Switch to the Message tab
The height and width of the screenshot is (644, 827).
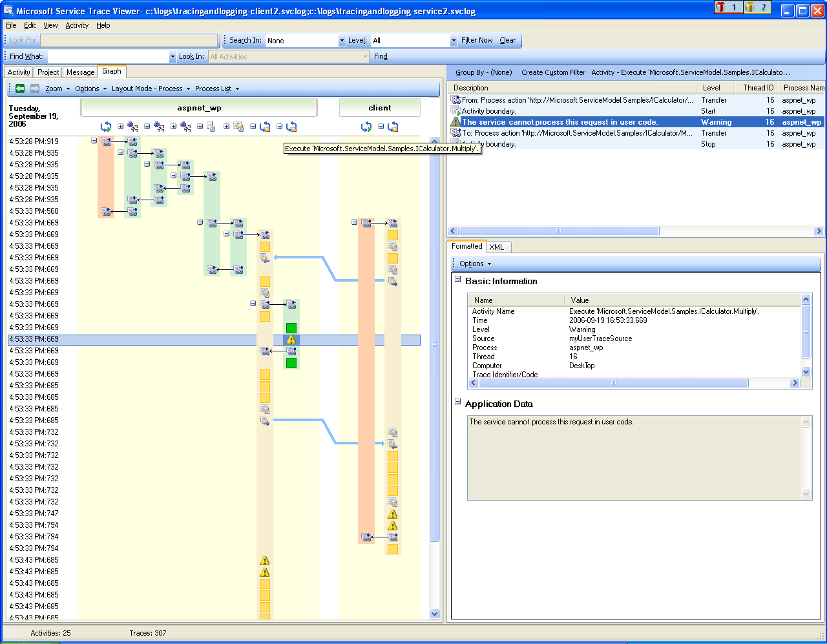[x=80, y=72]
